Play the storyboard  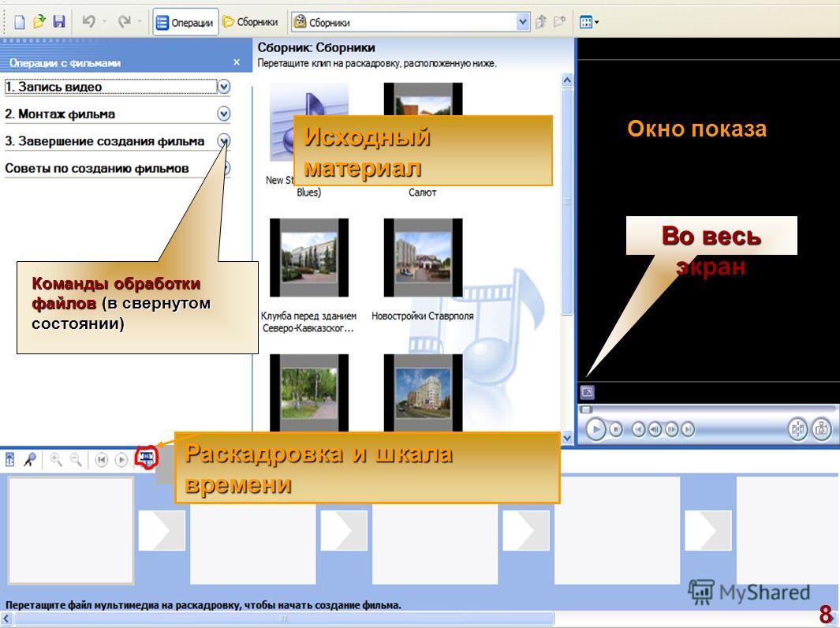(121, 460)
